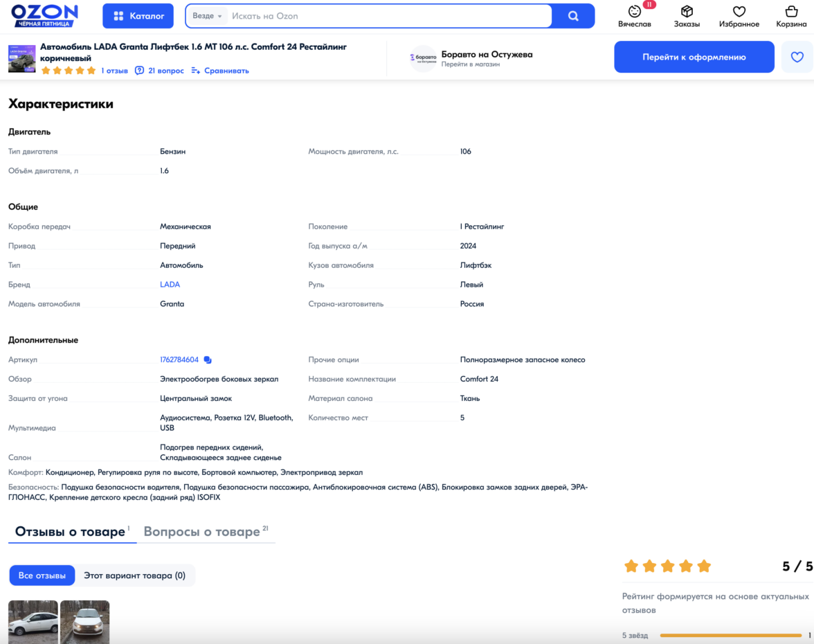Select the Все отзывы filter

pyautogui.click(x=42, y=575)
